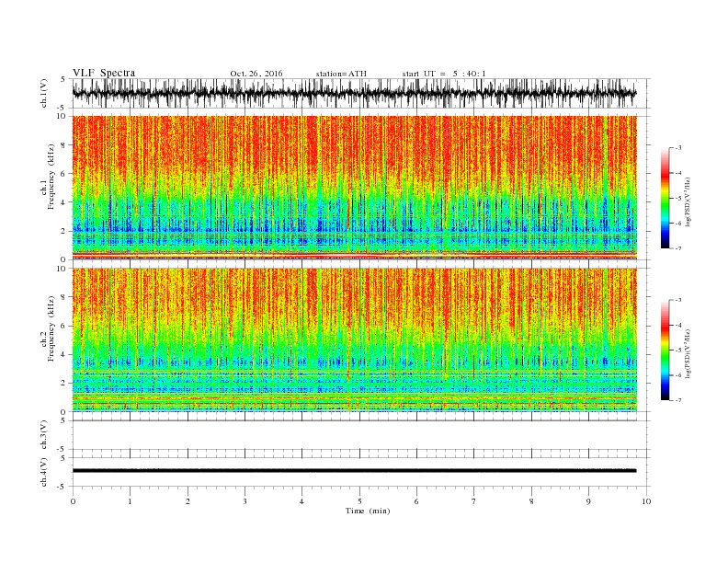Click the 'station=ATH' header label
Screen dimensions: 728x563
point(341,74)
